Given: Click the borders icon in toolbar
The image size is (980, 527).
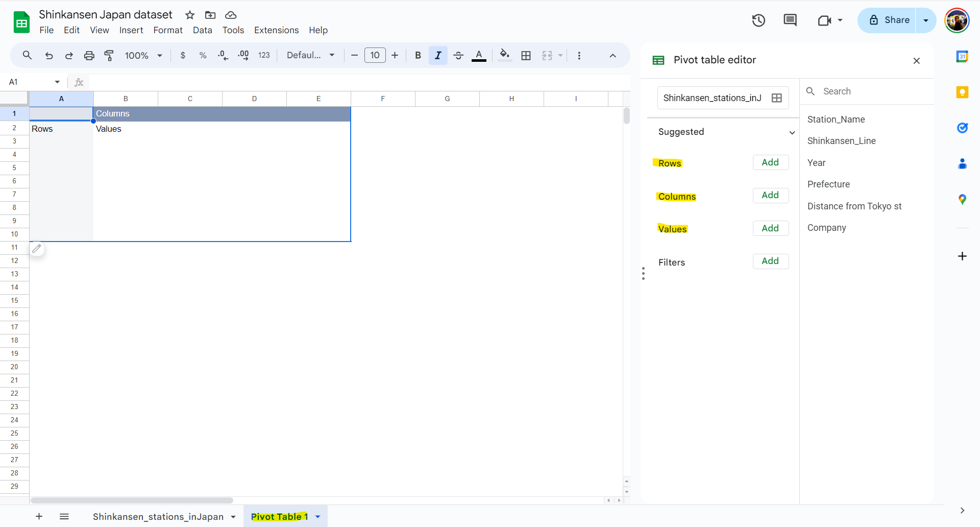Looking at the screenshot, I should [526, 55].
